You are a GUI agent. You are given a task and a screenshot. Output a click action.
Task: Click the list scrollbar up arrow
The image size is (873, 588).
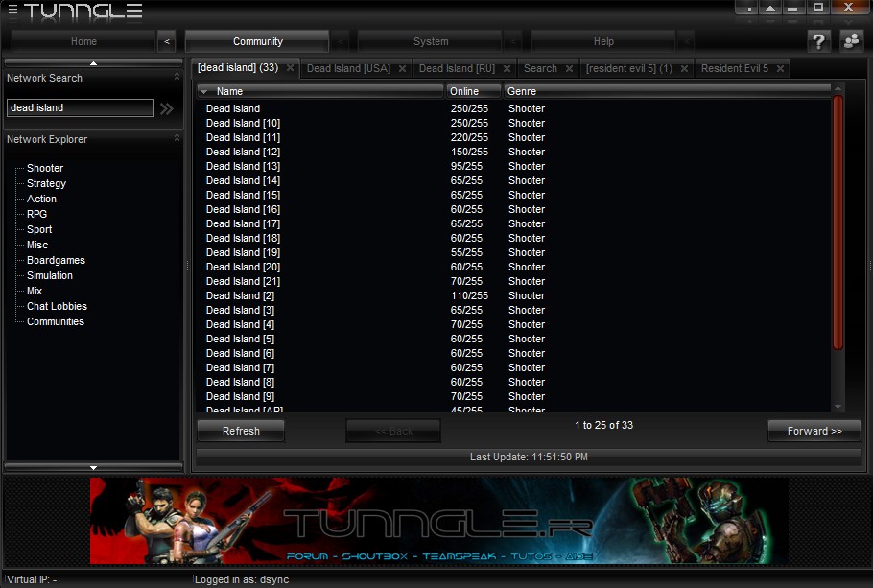coord(838,88)
